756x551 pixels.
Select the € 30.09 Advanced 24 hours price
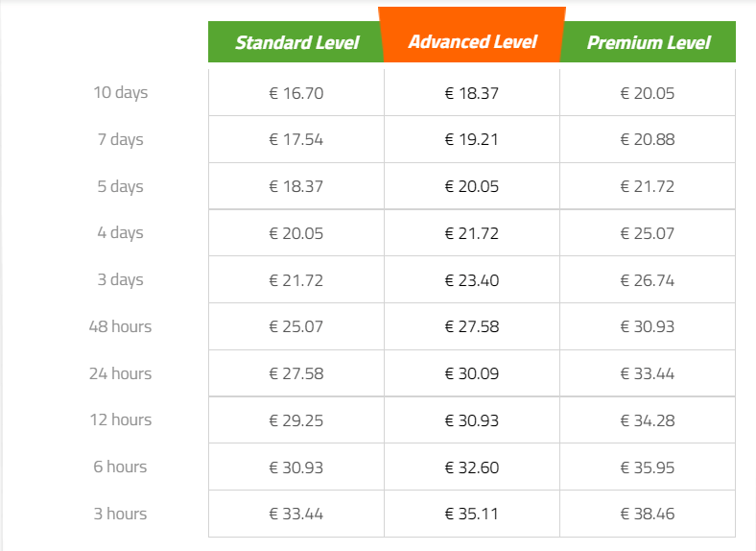[472, 373]
